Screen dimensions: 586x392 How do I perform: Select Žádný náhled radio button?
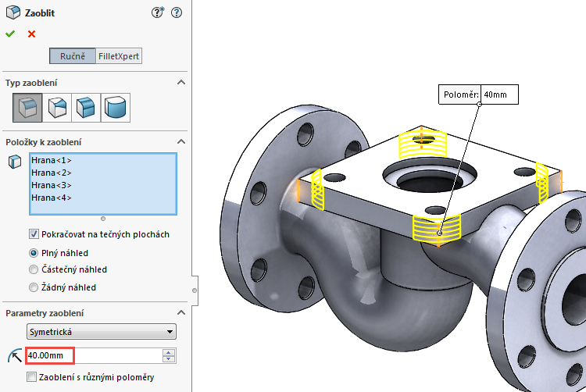tap(34, 287)
